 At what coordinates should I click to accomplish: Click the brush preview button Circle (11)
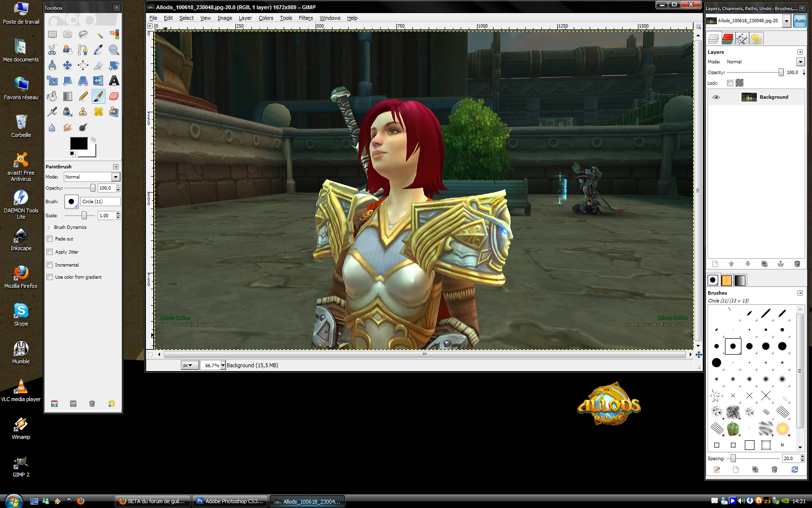pos(72,202)
